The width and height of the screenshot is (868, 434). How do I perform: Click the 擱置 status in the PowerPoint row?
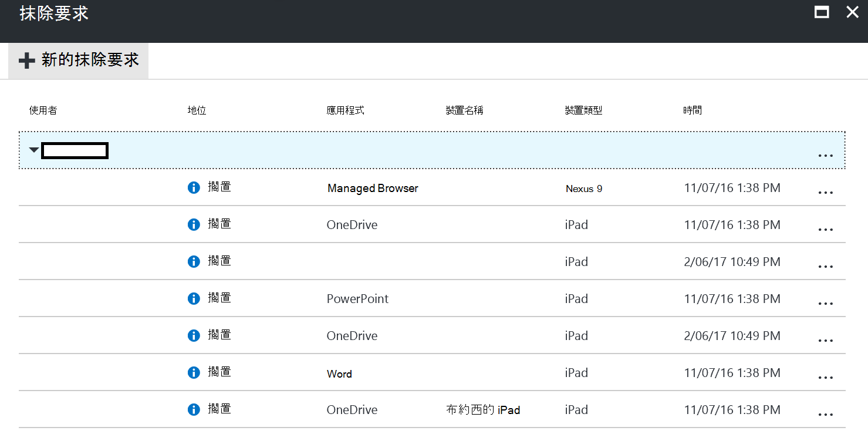[219, 298]
